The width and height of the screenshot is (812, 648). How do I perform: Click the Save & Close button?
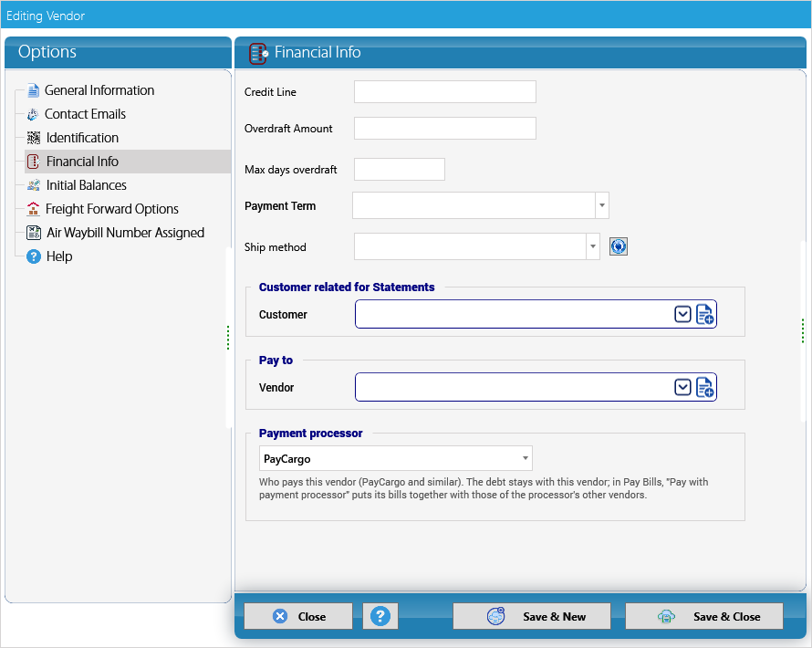tap(704, 616)
